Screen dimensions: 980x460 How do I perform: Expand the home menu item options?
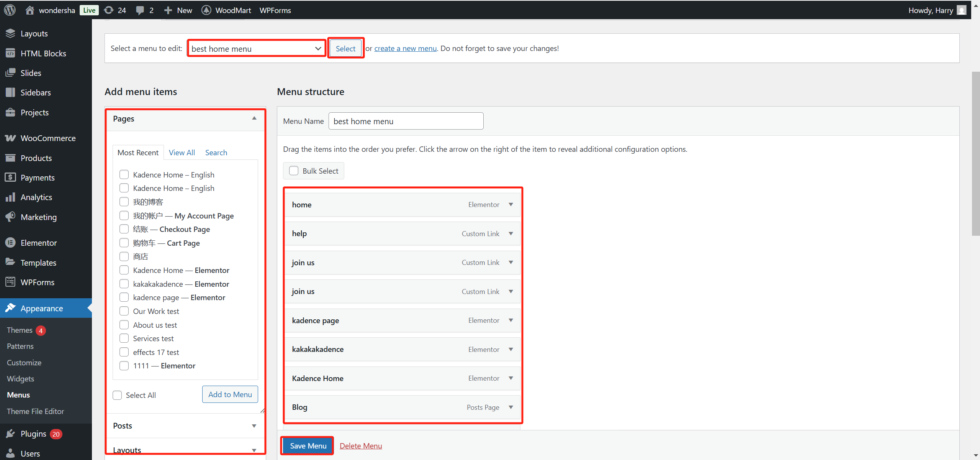(511, 204)
